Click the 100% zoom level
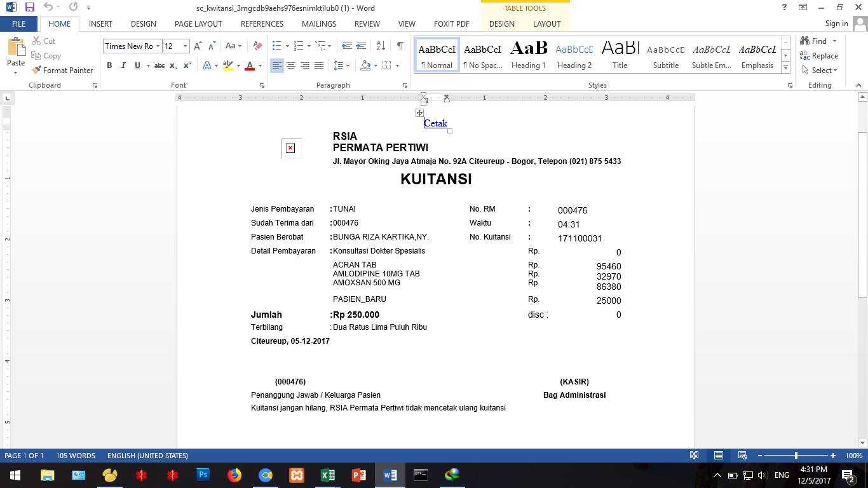The image size is (868, 488). (853, 456)
